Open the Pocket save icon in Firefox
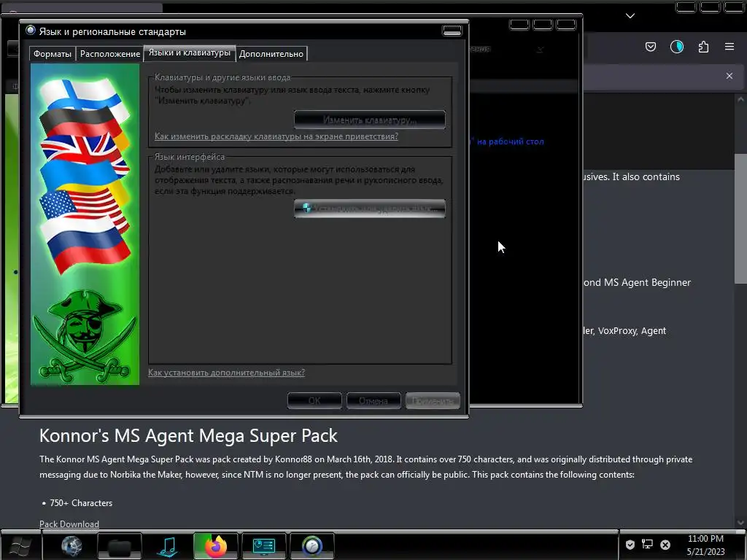 (651, 47)
